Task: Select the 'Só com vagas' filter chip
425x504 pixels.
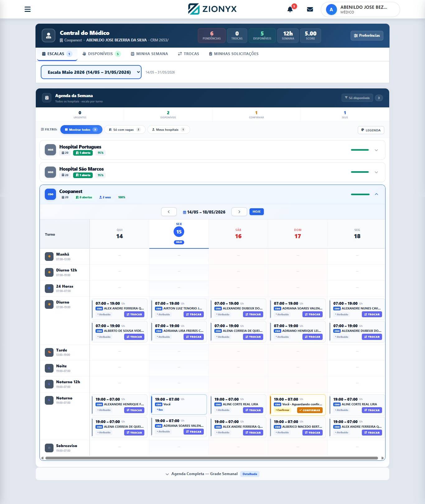Action: [125, 130]
